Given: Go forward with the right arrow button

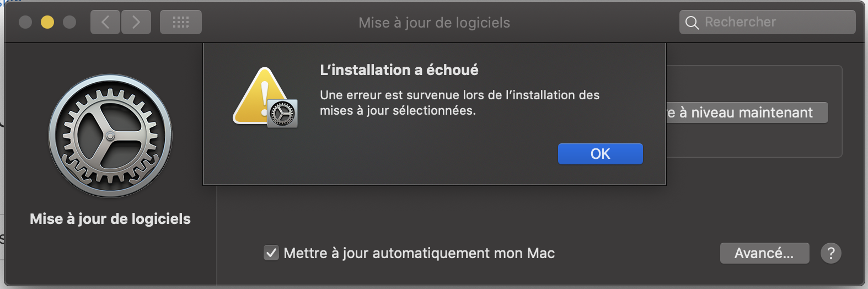Looking at the screenshot, I should 136,23.
